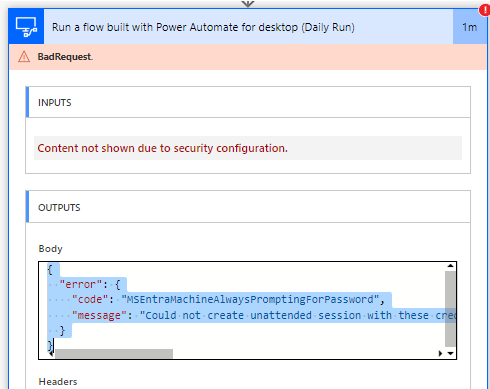The image size is (490, 389).
Task: Click the Body box horizontal scroll left arrow
Action: pyautogui.click(x=51, y=353)
